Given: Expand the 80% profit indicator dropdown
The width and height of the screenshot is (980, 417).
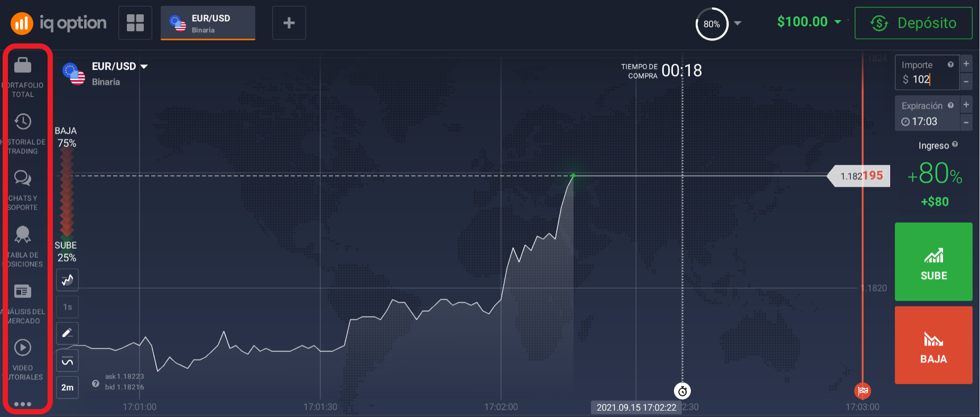Looking at the screenshot, I should point(737,23).
